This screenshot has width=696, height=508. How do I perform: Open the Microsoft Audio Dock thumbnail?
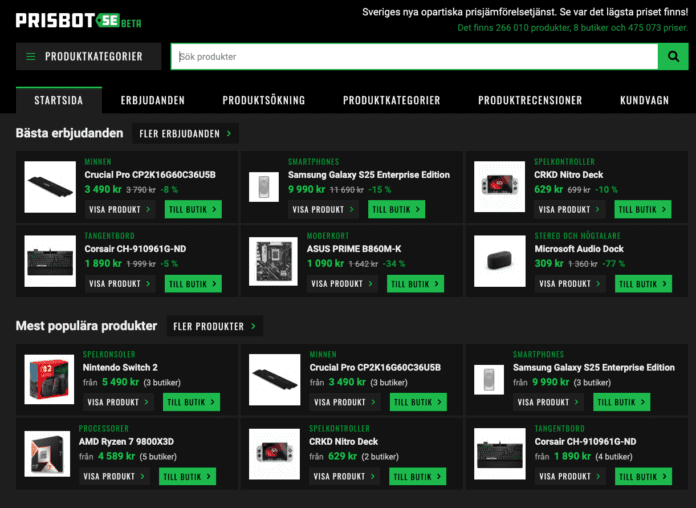coord(500,261)
